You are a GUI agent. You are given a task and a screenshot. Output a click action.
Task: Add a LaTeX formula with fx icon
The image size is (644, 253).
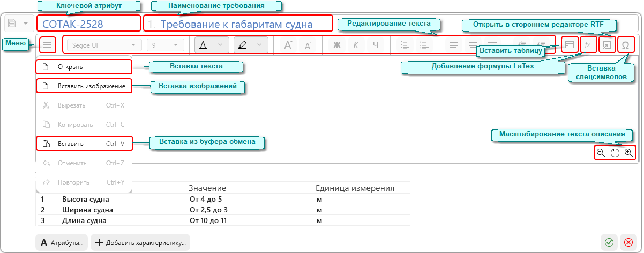588,45
